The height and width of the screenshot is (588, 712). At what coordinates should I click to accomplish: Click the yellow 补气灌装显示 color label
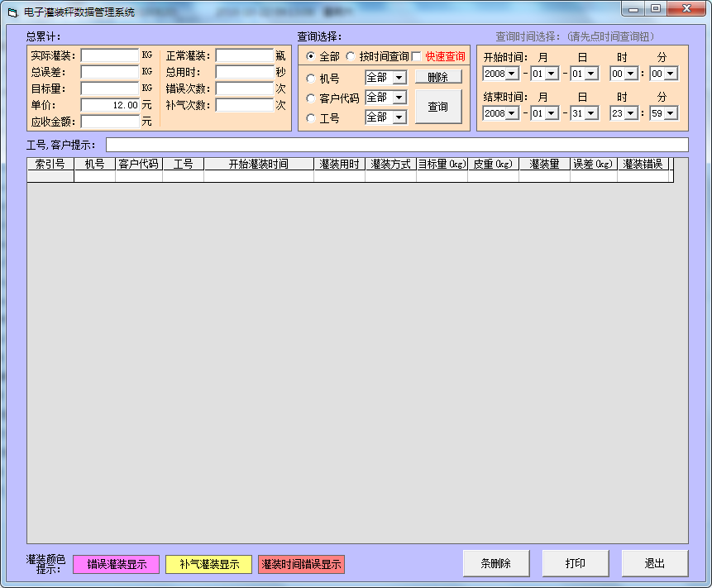tap(208, 564)
